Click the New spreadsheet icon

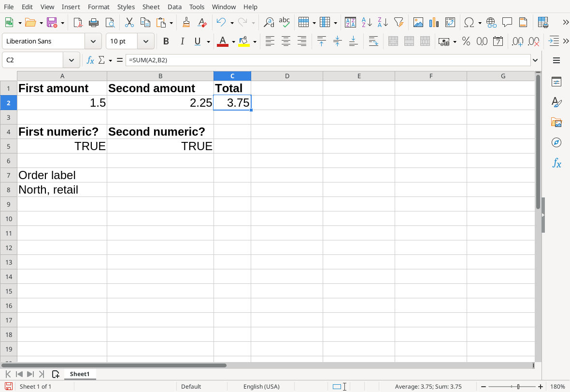point(9,23)
